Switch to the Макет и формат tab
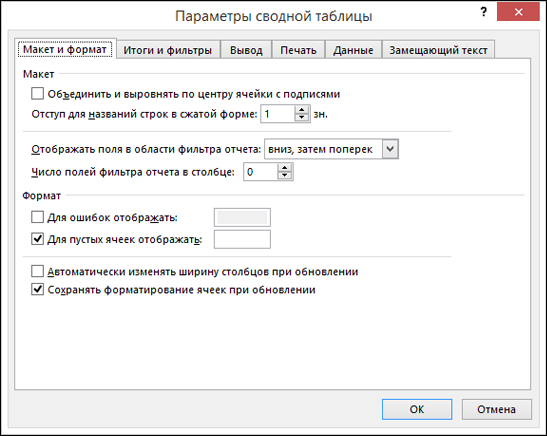Viewport: 547px width, 436px height. (x=65, y=49)
